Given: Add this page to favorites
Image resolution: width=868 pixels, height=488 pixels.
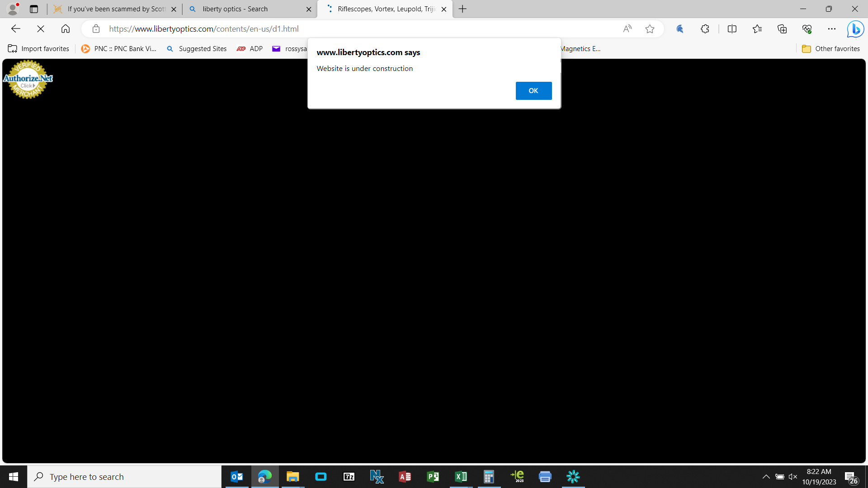Looking at the screenshot, I should coord(650,29).
